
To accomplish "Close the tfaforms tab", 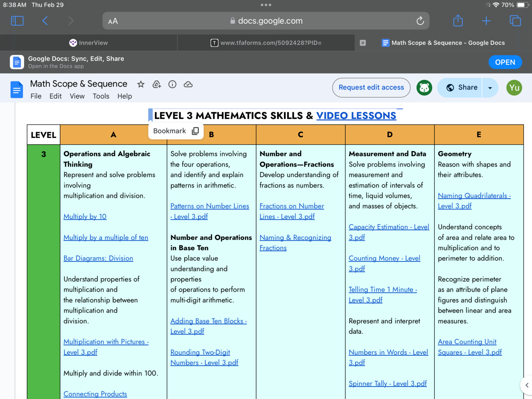I will (363, 43).
